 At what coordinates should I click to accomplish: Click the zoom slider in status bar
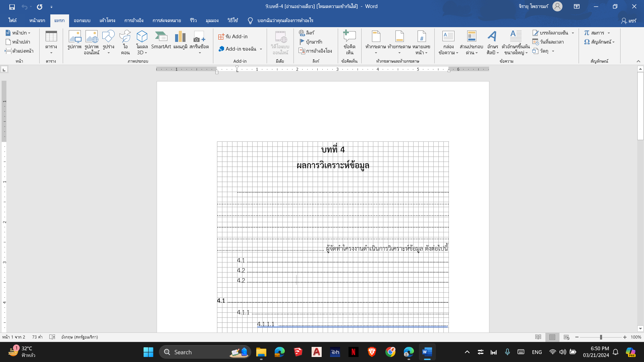coord(601,337)
